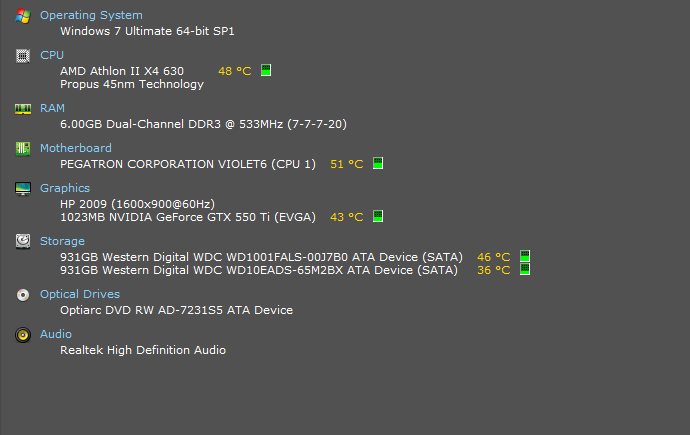Screen dimensions: 690x435
Task: Click the Optical Drives disc icon
Action: click(23, 295)
